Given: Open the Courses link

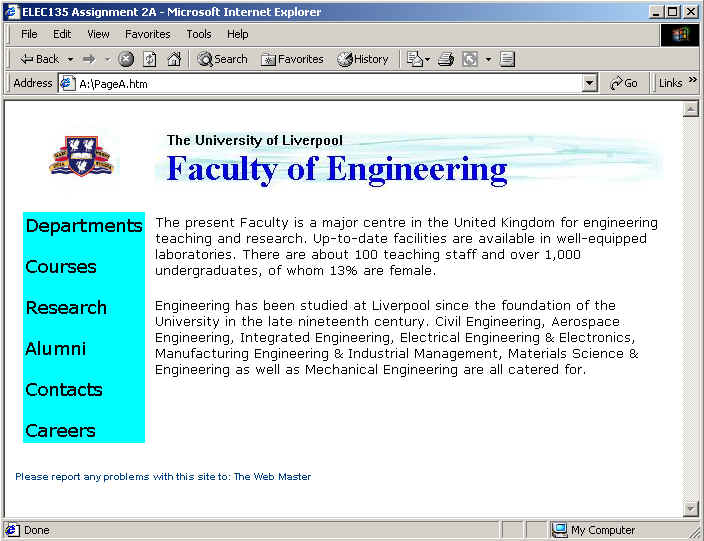Looking at the screenshot, I should tap(61, 267).
